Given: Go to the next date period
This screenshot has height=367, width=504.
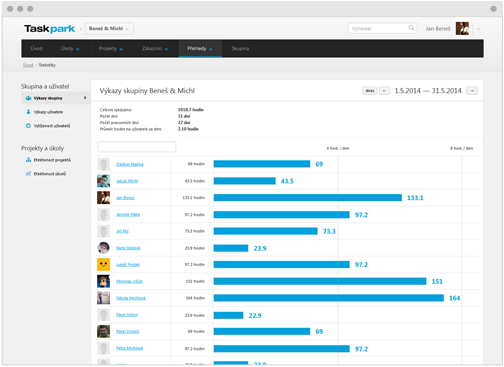Looking at the screenshot, I should pyautogui.click(x=472, y=91).
